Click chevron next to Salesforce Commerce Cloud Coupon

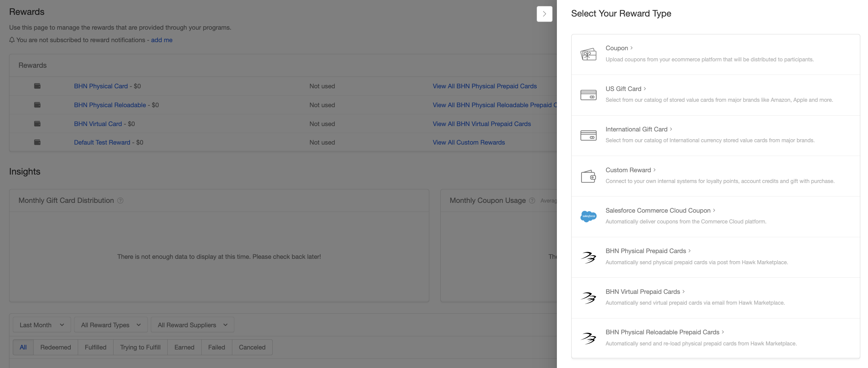point(714,211)
